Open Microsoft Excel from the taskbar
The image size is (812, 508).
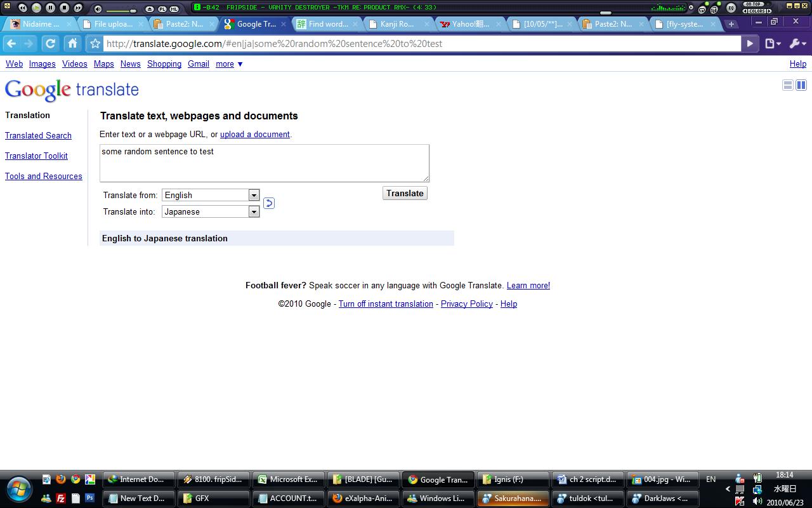click(x=289, y=479)
